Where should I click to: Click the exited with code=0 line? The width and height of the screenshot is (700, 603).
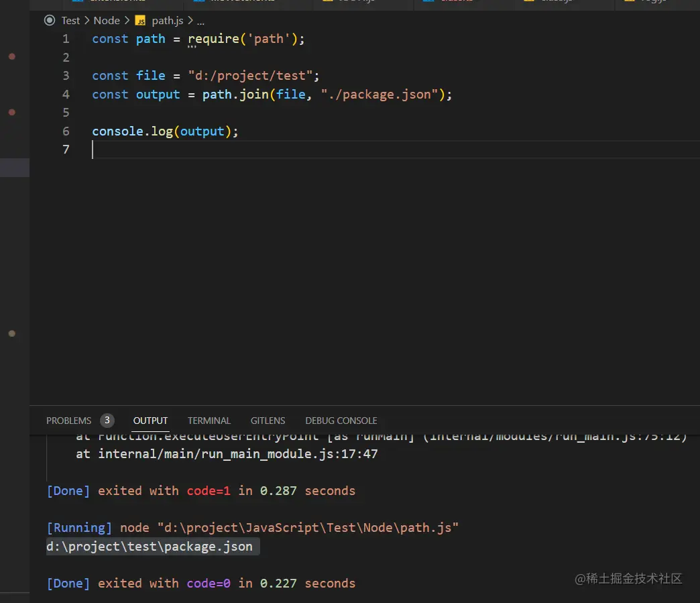tap(201, 584)
